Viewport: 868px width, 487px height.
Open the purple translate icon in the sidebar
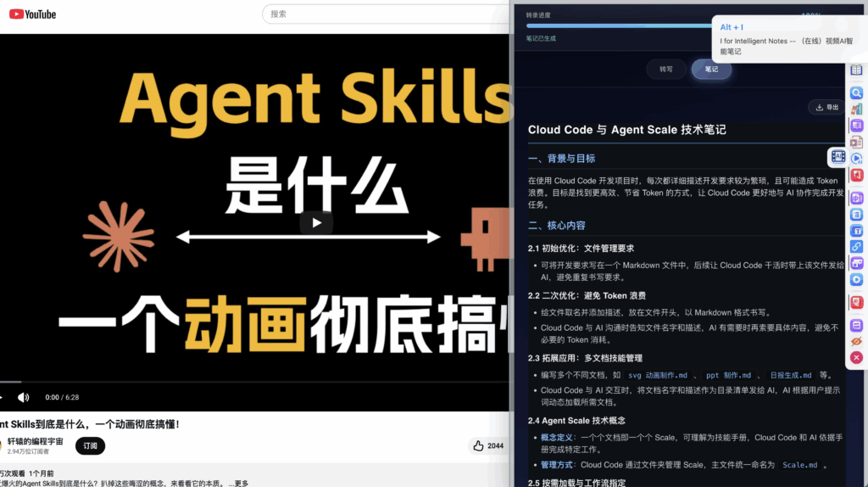[x=856, y=198]
